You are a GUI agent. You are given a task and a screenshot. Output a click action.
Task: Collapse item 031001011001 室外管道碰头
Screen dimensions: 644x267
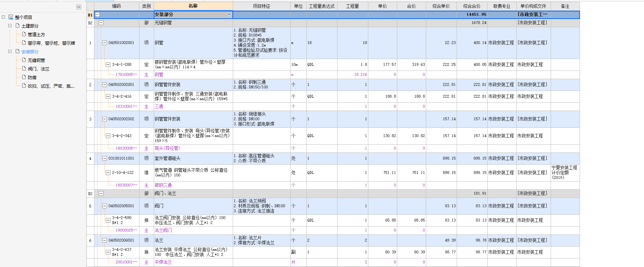[x=104, y=158]
